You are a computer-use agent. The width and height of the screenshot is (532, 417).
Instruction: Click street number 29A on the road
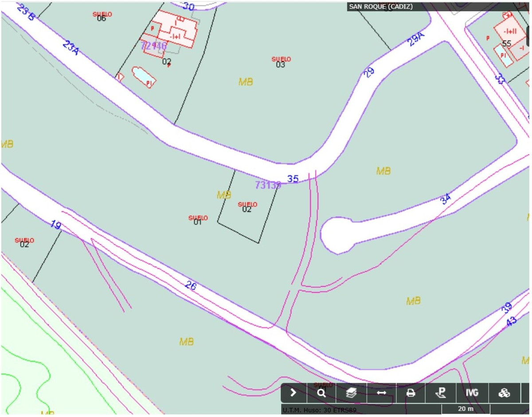click(x=416, y=40)
